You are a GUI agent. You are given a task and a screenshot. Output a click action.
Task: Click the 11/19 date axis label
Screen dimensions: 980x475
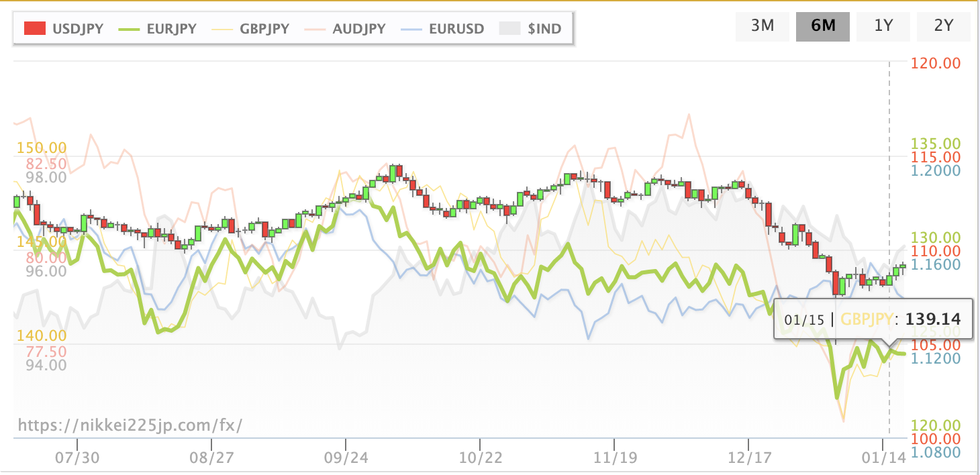pos(615,458)
